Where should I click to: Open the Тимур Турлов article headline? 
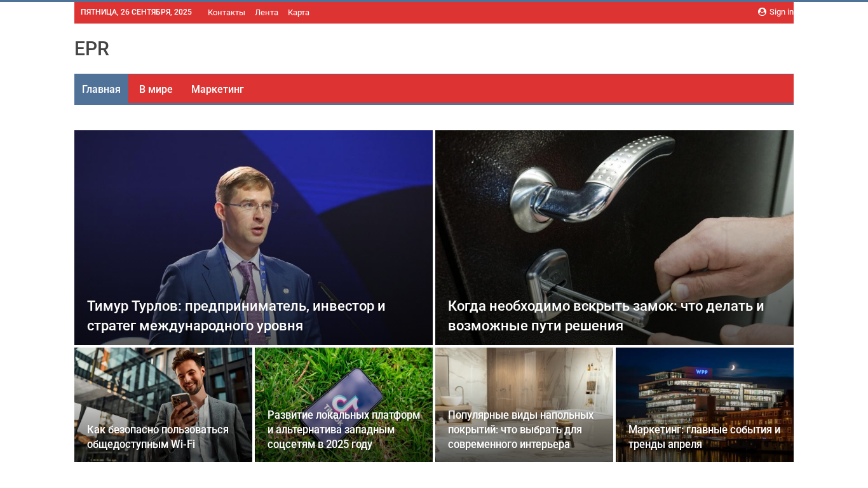(x=236, y=316)
